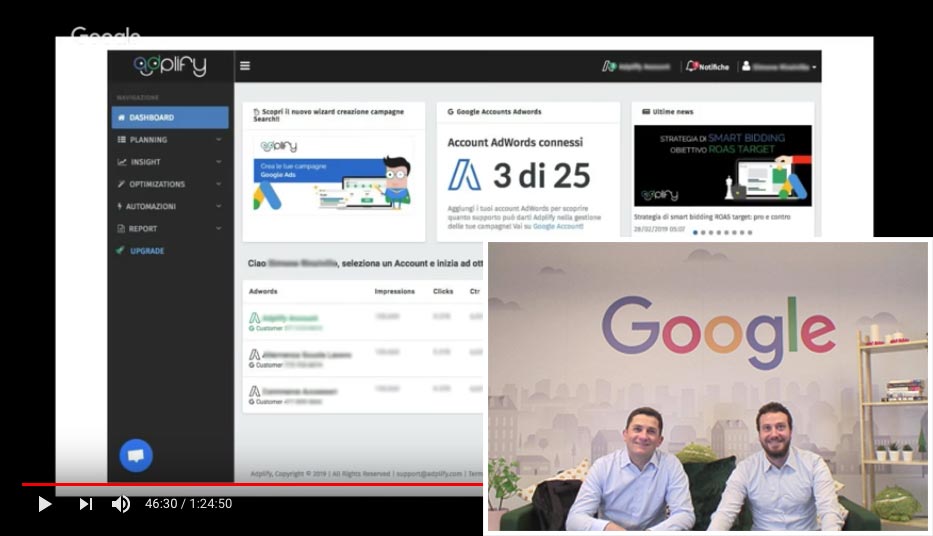The width and height of the screenshot is (933, 536).
Task: Expand the Report menu
Action: (170, 228)
